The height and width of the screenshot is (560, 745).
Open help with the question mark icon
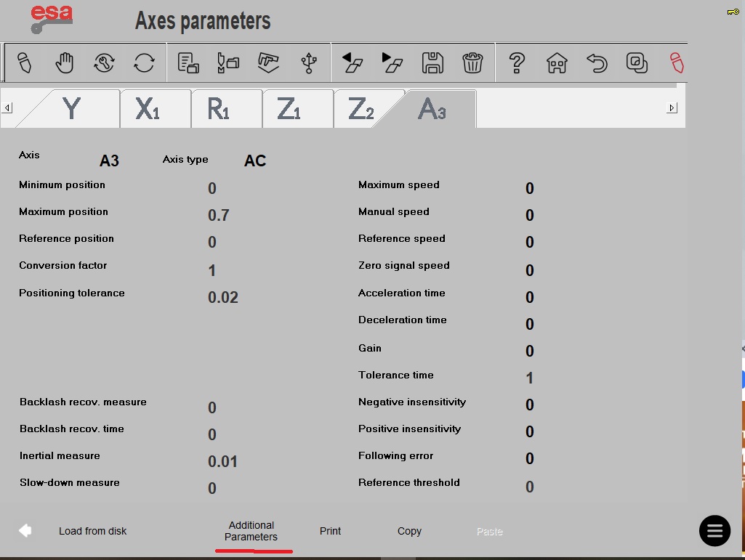(517, 62)
